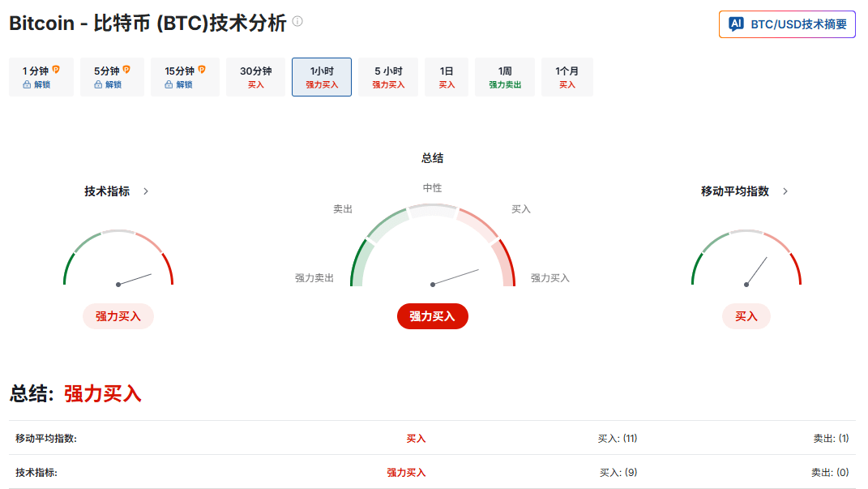The image size is (868, 489).
Task: Switch to the 1周 timeframe tab
Action: (505, 77)
